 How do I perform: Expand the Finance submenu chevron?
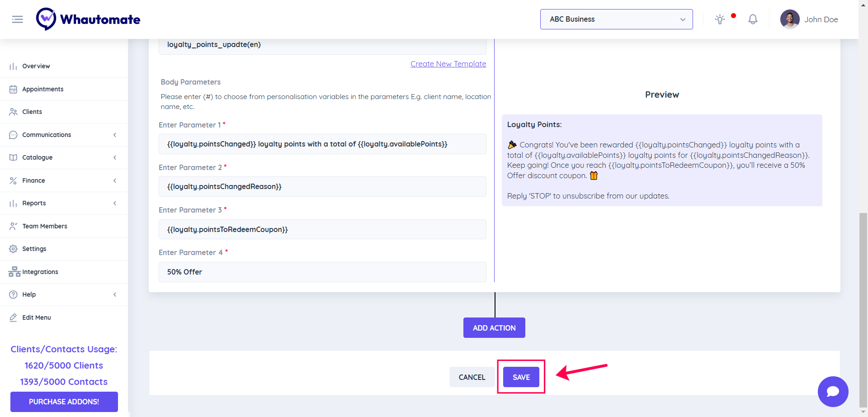coord(115,180)
